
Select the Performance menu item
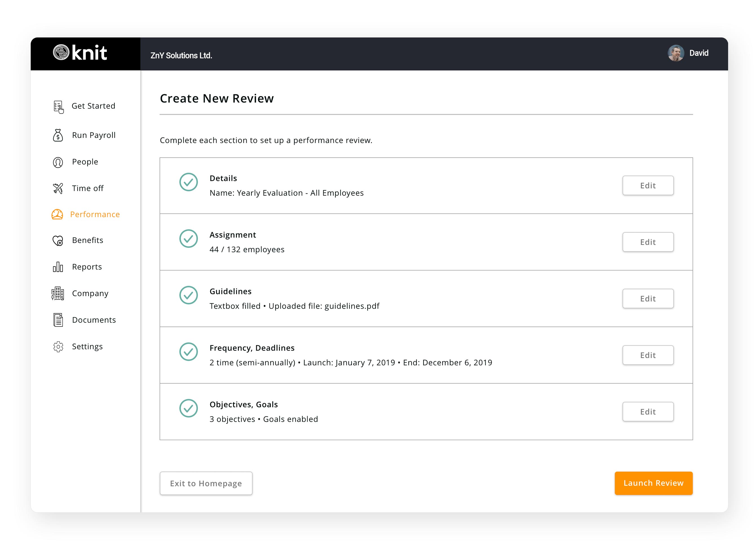click(95, 214)
